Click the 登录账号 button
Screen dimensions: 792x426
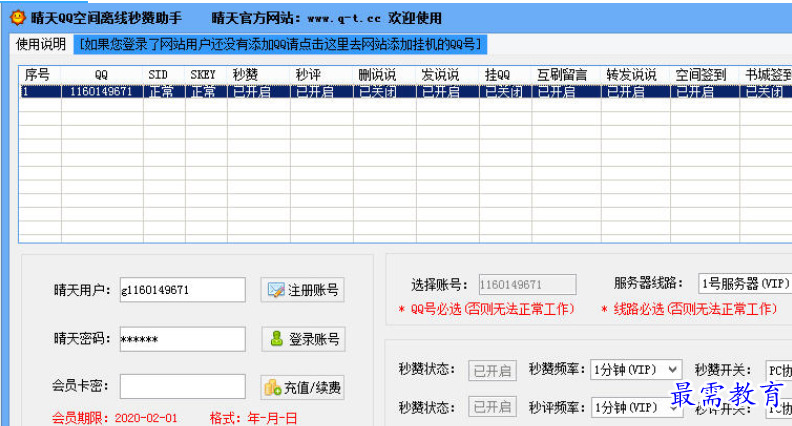pos(304,339)
